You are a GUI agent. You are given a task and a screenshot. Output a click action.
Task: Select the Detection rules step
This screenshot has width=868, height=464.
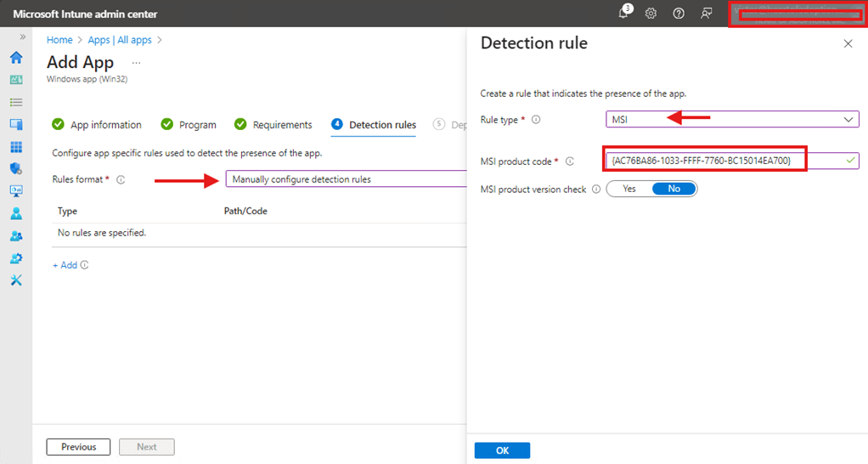pos(374,125)
